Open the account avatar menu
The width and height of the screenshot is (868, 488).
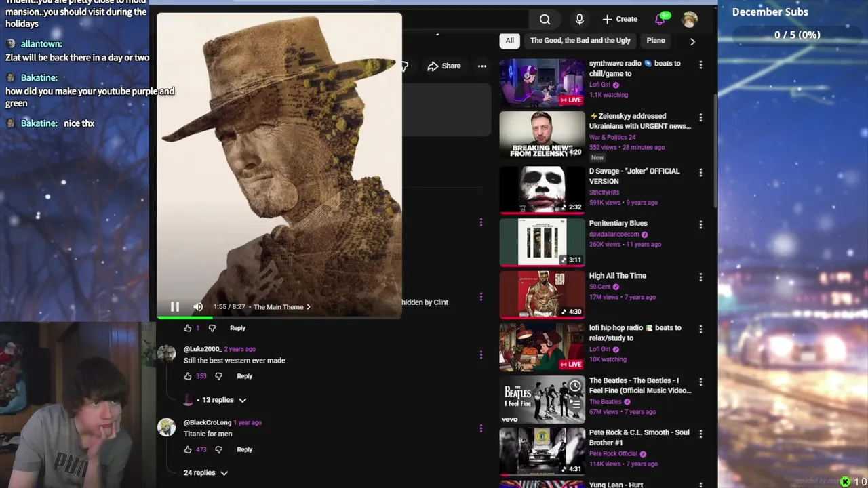(x=690, y=19)
